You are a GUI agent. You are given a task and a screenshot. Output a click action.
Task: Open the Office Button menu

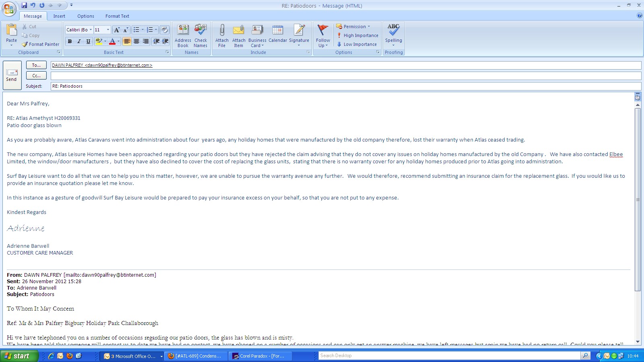tap(9, 9)
